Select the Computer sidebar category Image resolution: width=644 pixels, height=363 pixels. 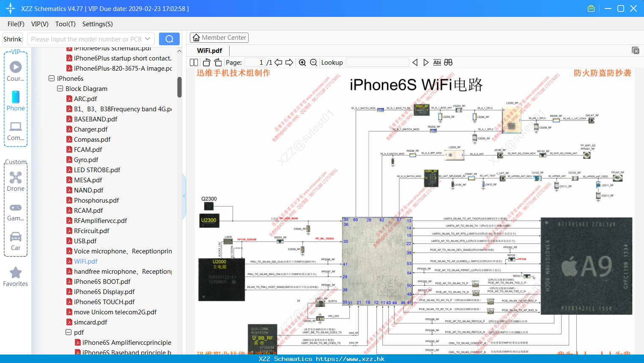(x=16, y=131)
